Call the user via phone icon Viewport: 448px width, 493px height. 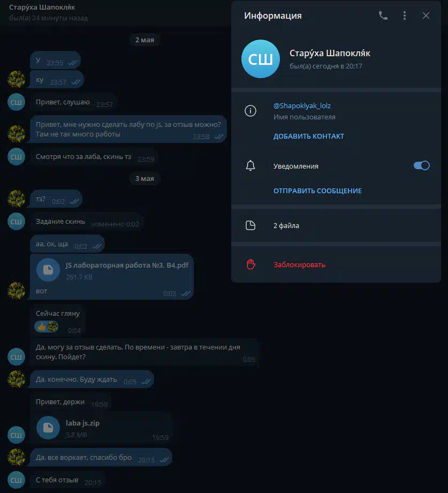383,16
